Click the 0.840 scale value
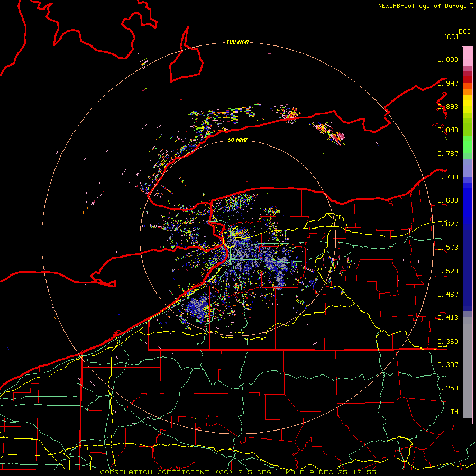 coord(448,130)
